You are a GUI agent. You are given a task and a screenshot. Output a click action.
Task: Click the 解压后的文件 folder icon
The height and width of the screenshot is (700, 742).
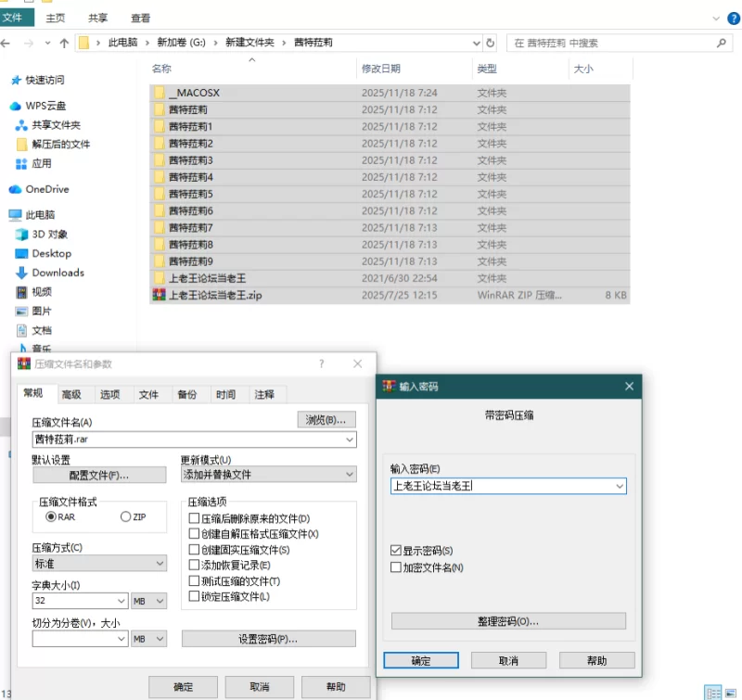click(21, 145)
